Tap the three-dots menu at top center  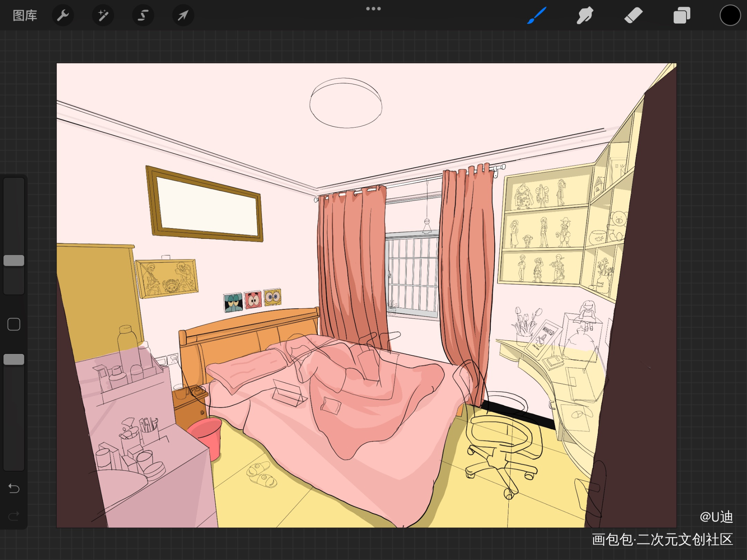[x=373, y=9]
